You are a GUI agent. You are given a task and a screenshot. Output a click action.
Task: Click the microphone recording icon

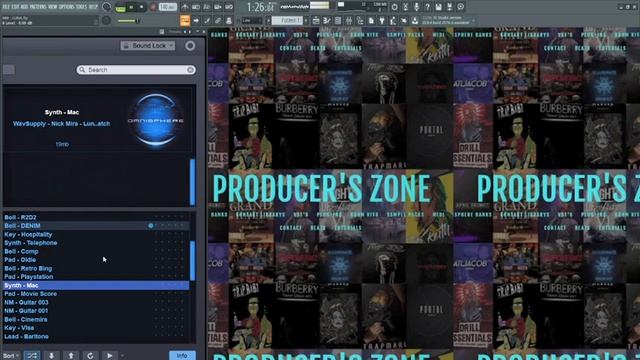(x=416, y=7)
